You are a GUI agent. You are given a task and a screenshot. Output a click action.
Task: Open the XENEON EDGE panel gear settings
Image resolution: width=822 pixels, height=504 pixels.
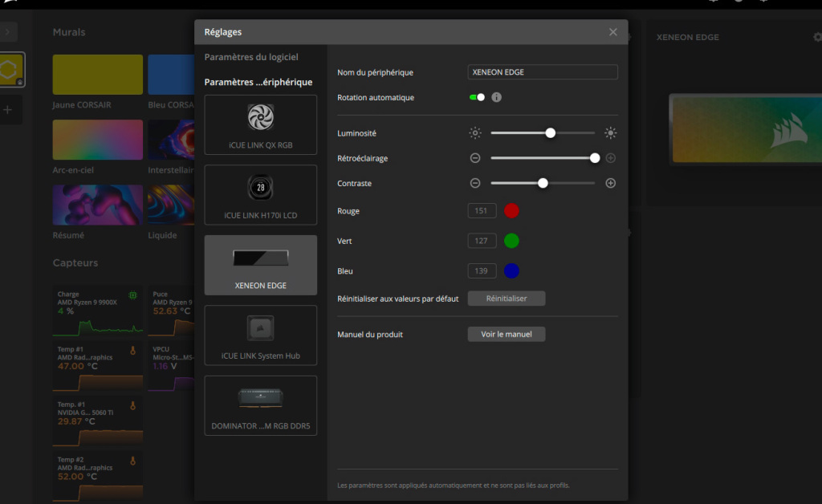[816, 37]
